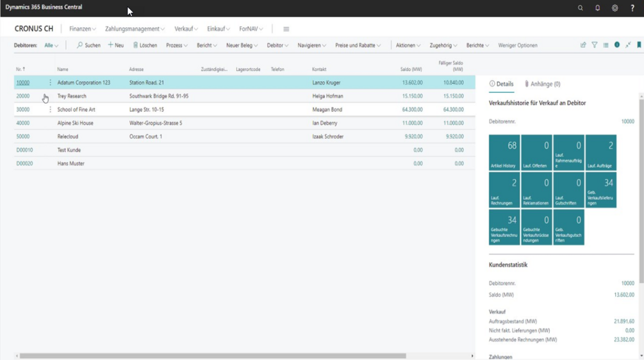Expand the Finanzen menu

click(83, 29)
